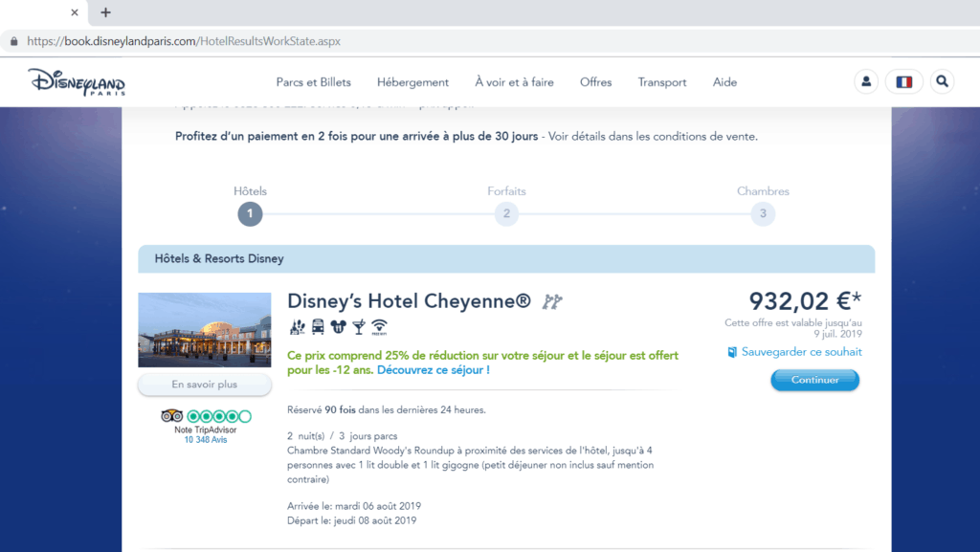Click the bookmark icon beside Sauvegarder

[x=732, y=352]
